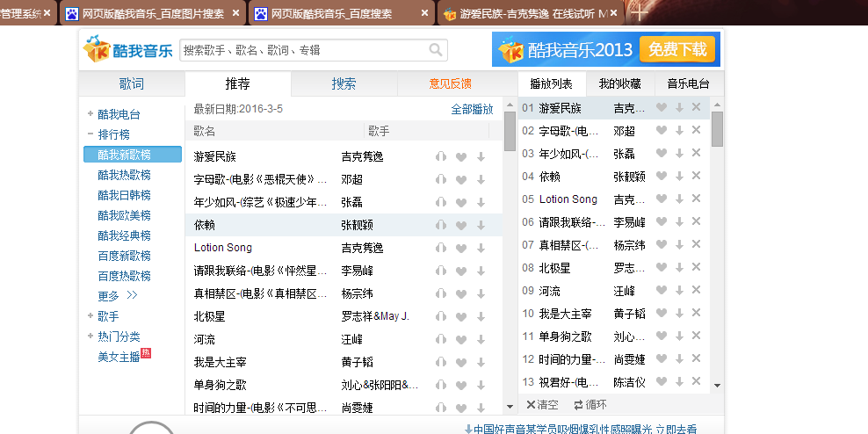
Task: Remove playlist item 03 年少如风
Action: click(697, 153)
